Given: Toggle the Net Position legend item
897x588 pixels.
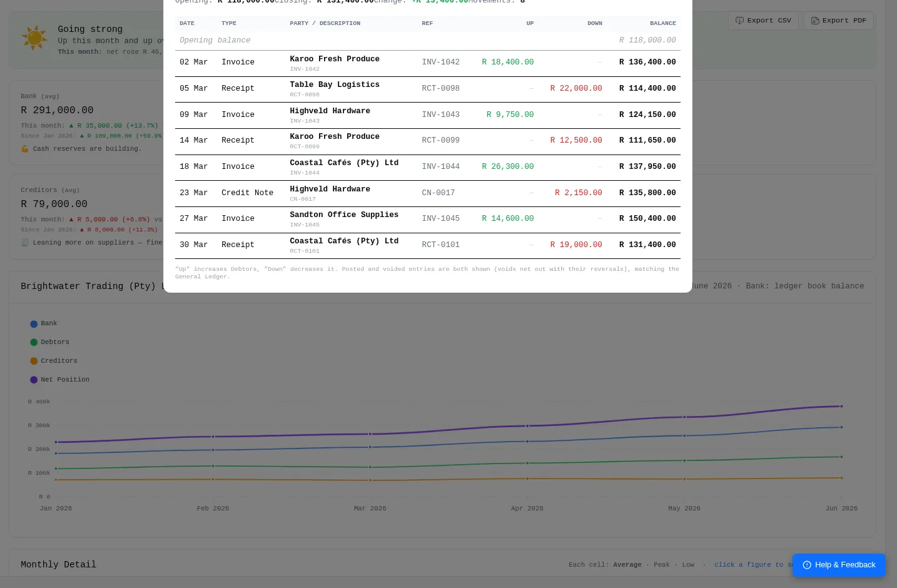Looking at the screenshot, I should pyautogui.click(x=59, y=380).
